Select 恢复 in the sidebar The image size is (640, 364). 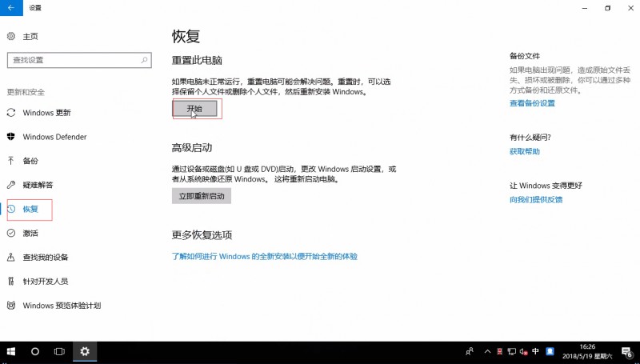pyautogui.click(x=22, y=209)
